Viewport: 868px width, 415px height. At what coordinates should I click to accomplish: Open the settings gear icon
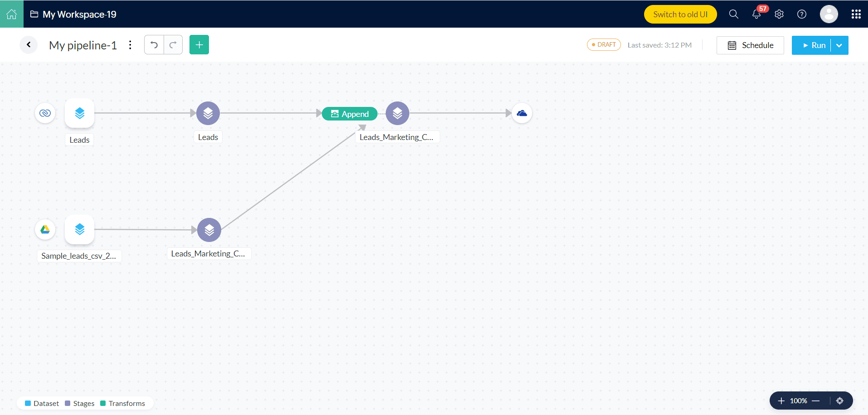(x=779, y=14)
